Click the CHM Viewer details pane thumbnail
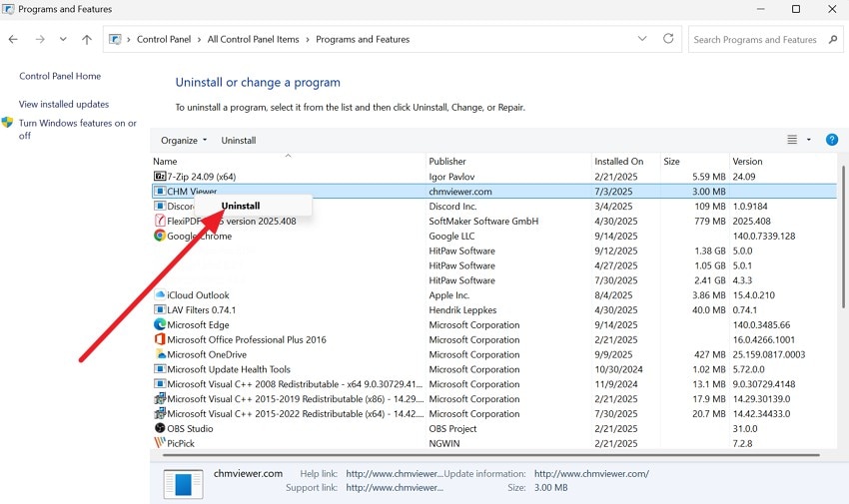The image size is (849, 504). coord(183,483)
